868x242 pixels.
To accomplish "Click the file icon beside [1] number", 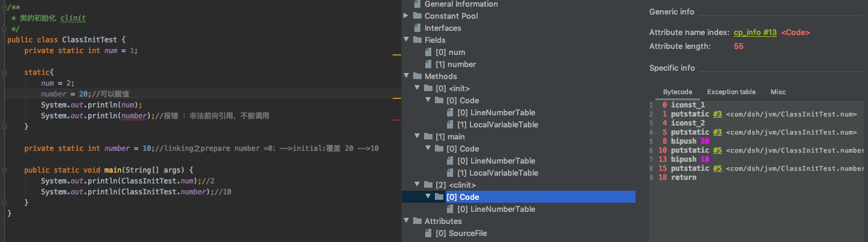I will pyautogui.click(x=428, y=65).
